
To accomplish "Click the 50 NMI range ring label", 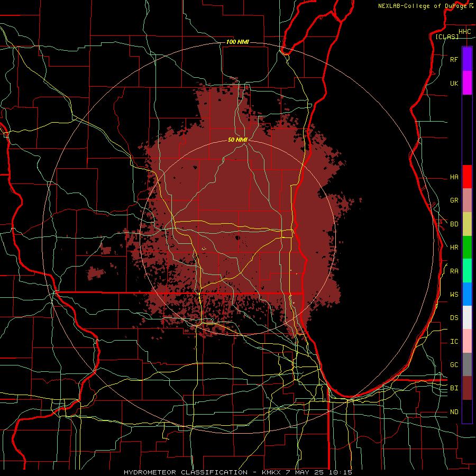I will coord(237,140).
